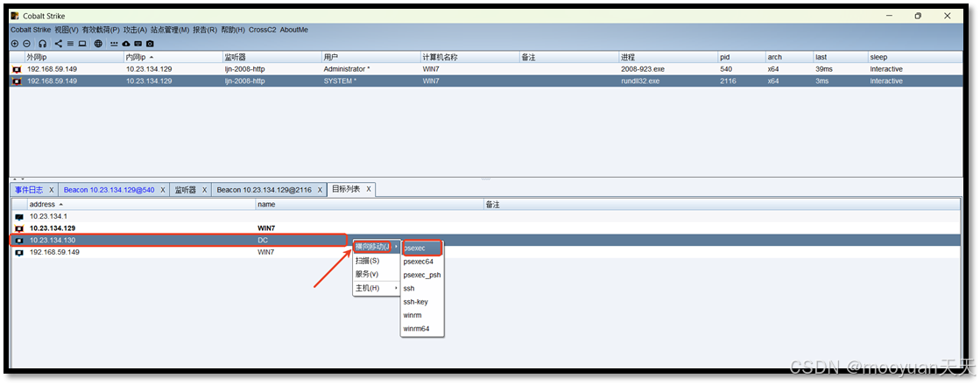The width and height of the screenshot is (980, 385).
Task: Sort sessions by 外网ip column header
Action: click(74, 57)
